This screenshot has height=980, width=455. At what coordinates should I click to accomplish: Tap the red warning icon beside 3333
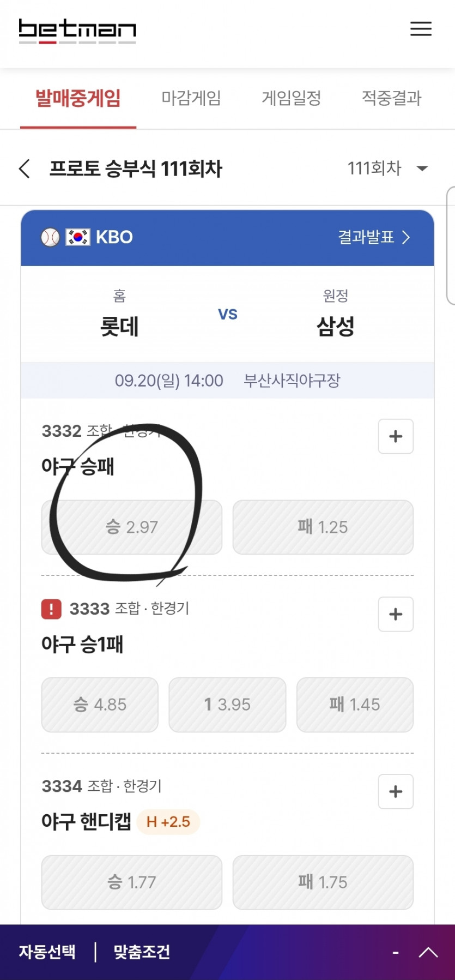click(x=51, y=609)
